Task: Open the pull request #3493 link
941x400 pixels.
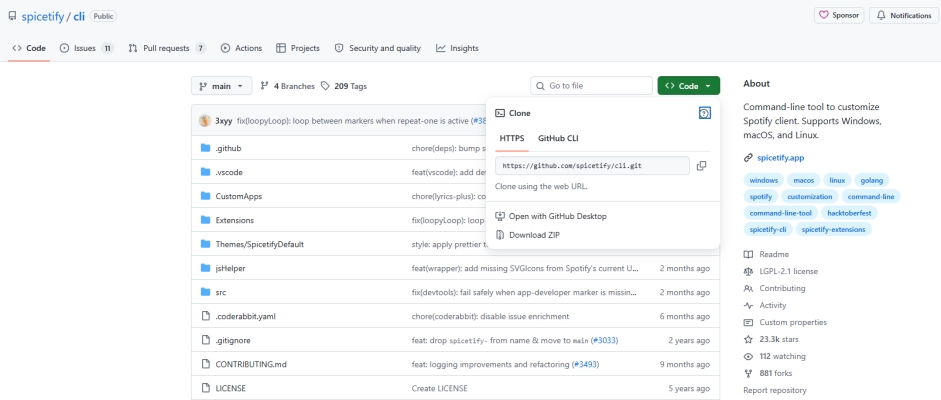Action: [585, 364]
